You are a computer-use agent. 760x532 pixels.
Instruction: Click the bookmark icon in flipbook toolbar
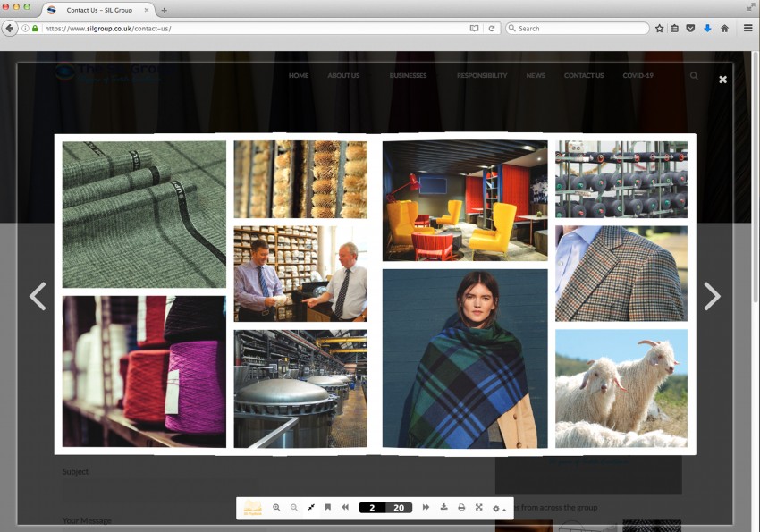pyautogui.click(x=328, y=507)
